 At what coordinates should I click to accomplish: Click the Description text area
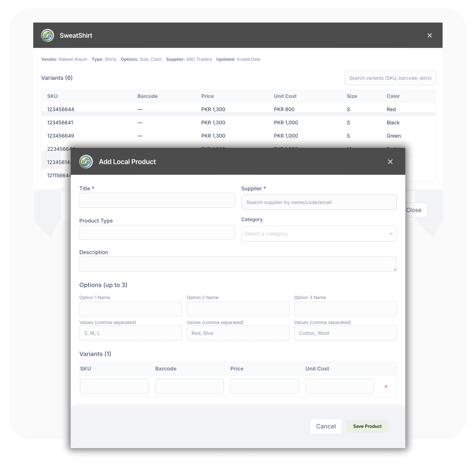pyautogui.click(x=238, y=264)
